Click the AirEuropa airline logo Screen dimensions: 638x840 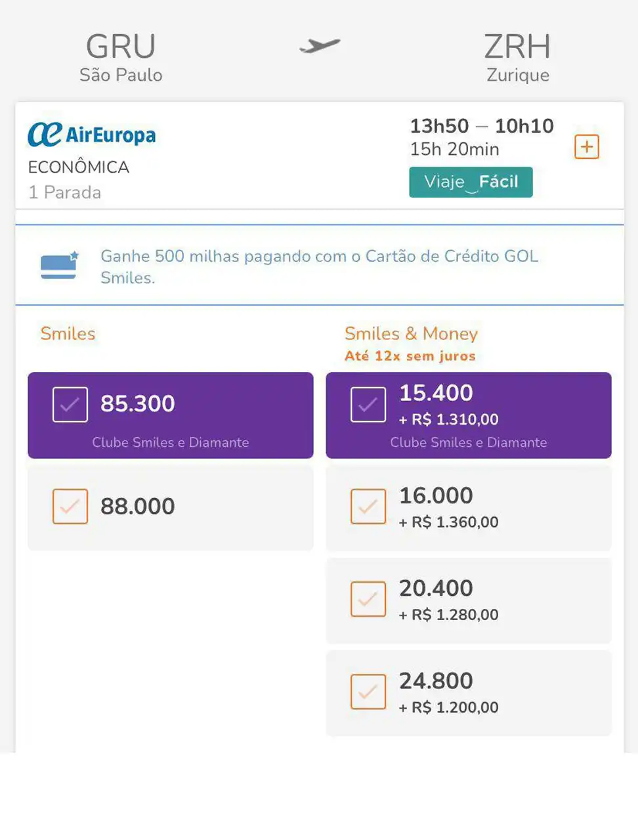[x=92, y=135]
